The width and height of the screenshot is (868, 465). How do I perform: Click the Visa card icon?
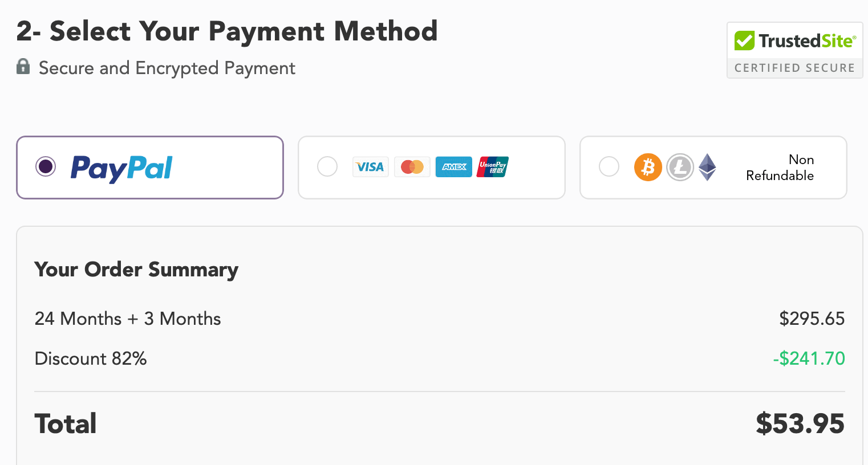pyautogui.click(x=371, y=167)
